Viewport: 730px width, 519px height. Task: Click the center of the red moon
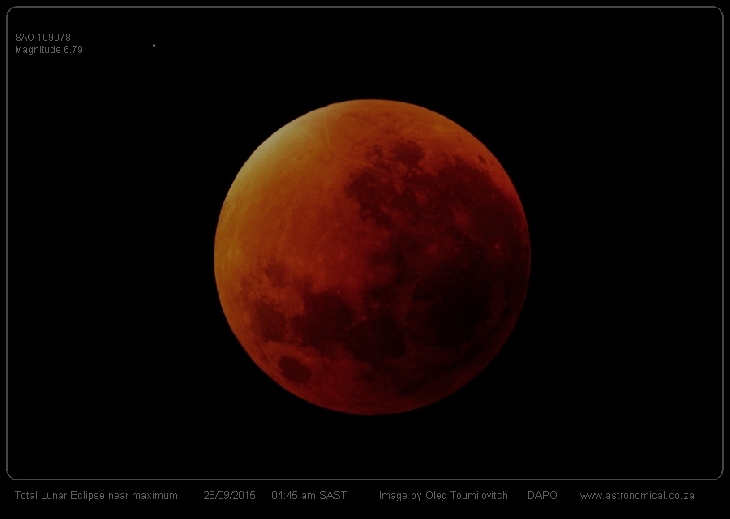(372, 257)
